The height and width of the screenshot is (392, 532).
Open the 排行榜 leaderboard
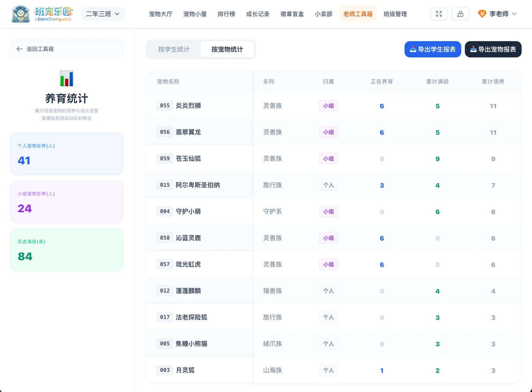point(226,14)
